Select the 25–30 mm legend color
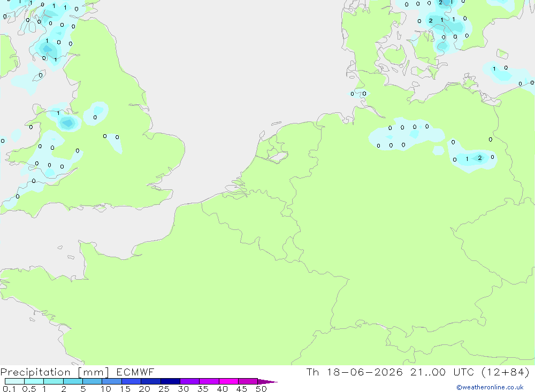The height and width of the screenshot is (392, 535). pos(170,381)
